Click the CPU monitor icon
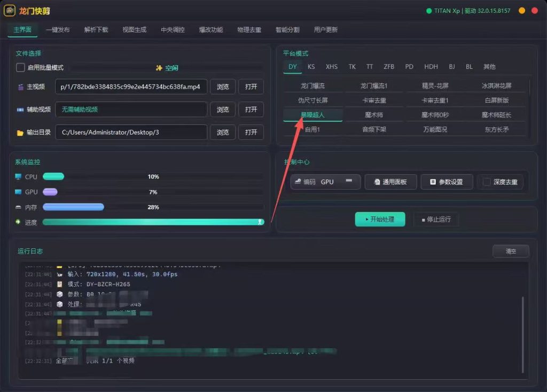This screenshot has width=547, height=392. tap(18, 176)
